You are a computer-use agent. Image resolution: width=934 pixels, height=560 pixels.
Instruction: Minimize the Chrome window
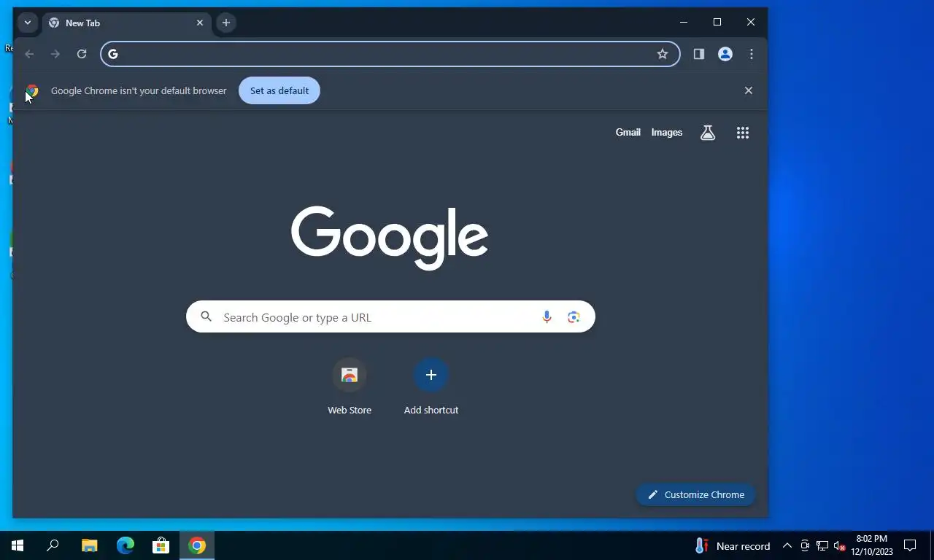(684, 23)
